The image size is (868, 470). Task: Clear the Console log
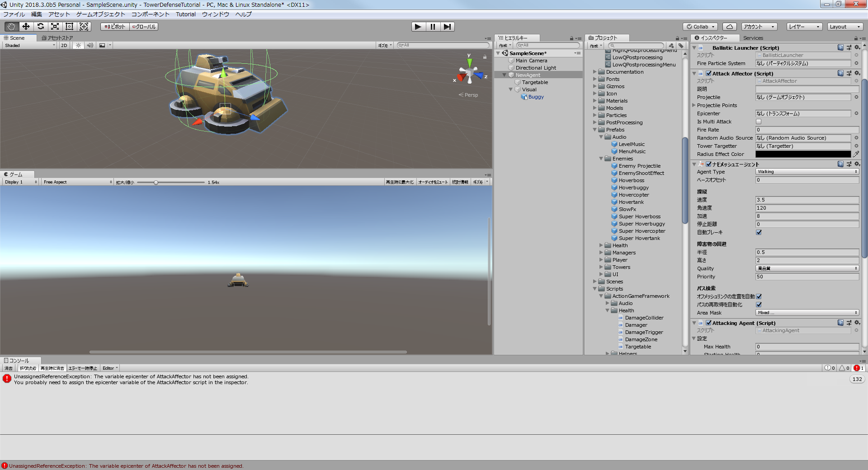(9, 368)
